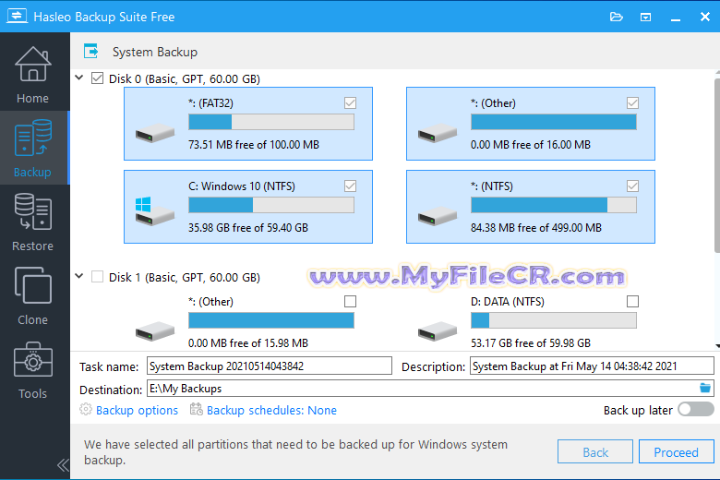Viewport: 720px width, 480px height.
Task: Click the Disk 0 (Basic, GPT, 60.00 GB) label
Action: pos(184,79)
